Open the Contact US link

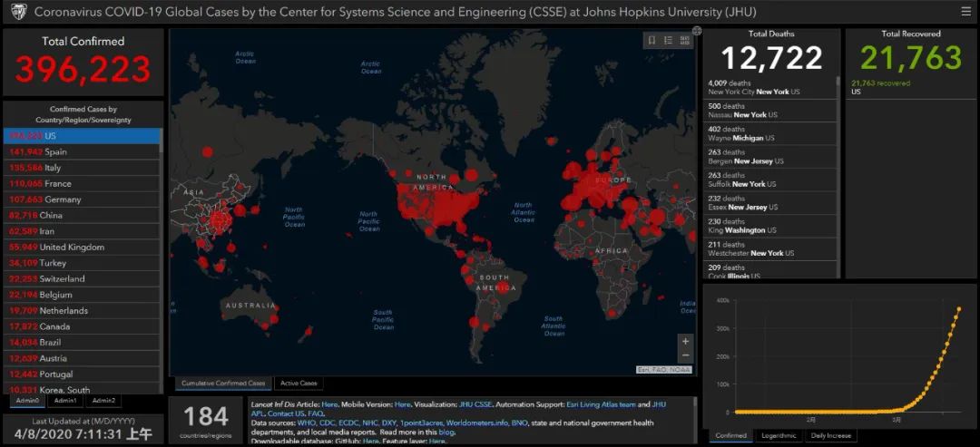click(x=287, y=413)
